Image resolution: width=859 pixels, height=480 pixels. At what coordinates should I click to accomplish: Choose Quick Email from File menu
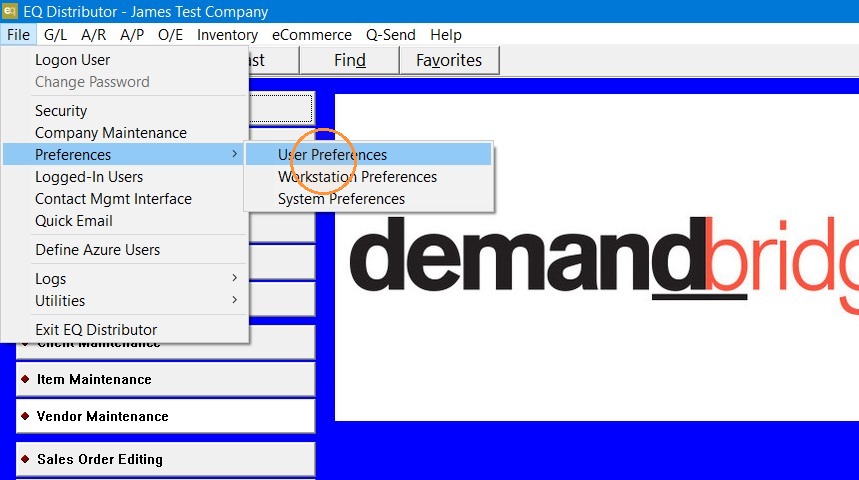(125, 220)
